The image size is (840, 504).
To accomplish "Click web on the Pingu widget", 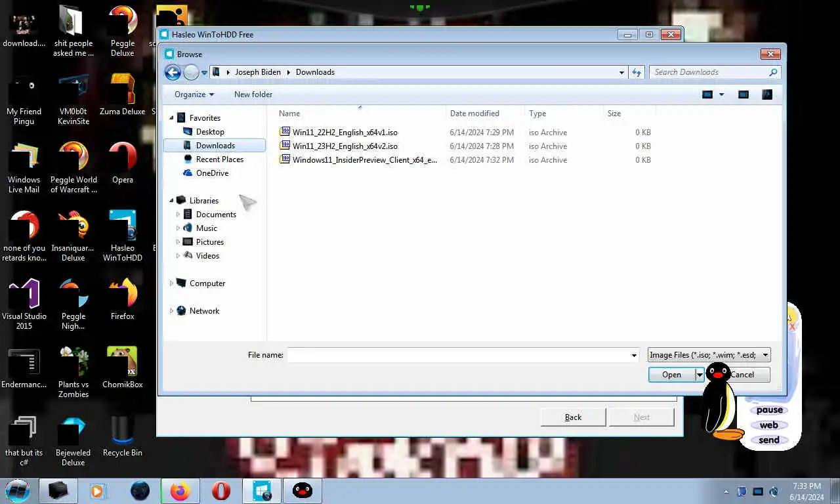I will click(x=769, y=425).
